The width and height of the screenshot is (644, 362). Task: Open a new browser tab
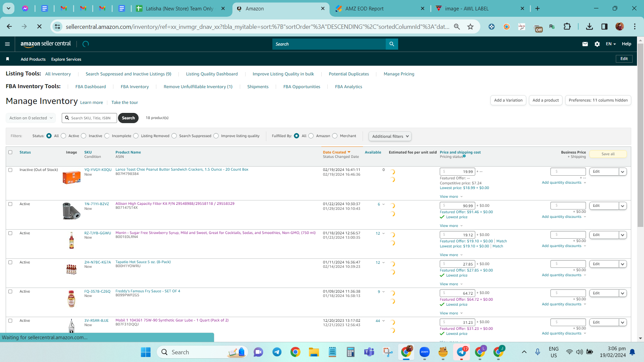[537, 8]
